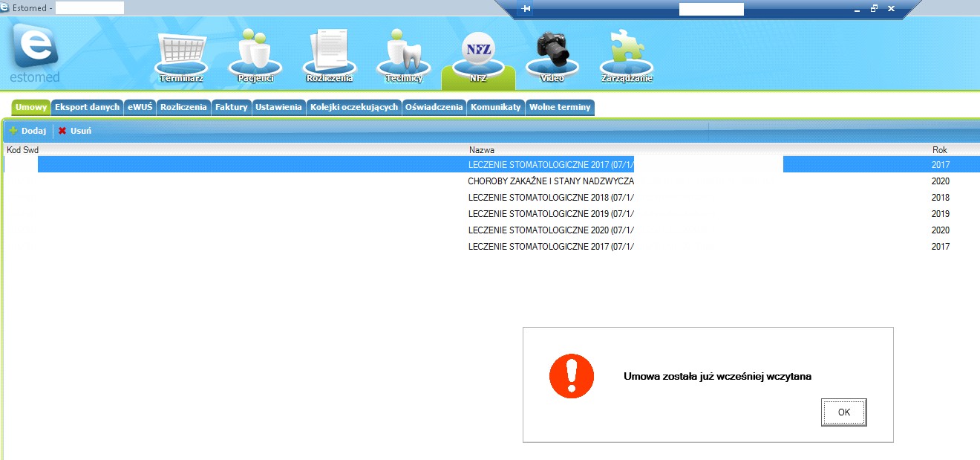This screenshot has width=980, height=460.
Task: Open the Kolejki oczekujących tab
Action: coord(354,107)
